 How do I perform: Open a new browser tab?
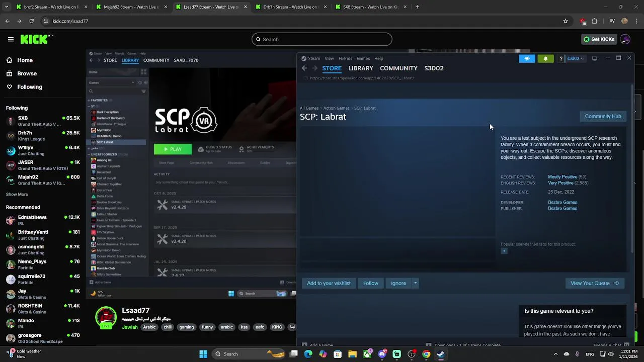click(417, 7)
